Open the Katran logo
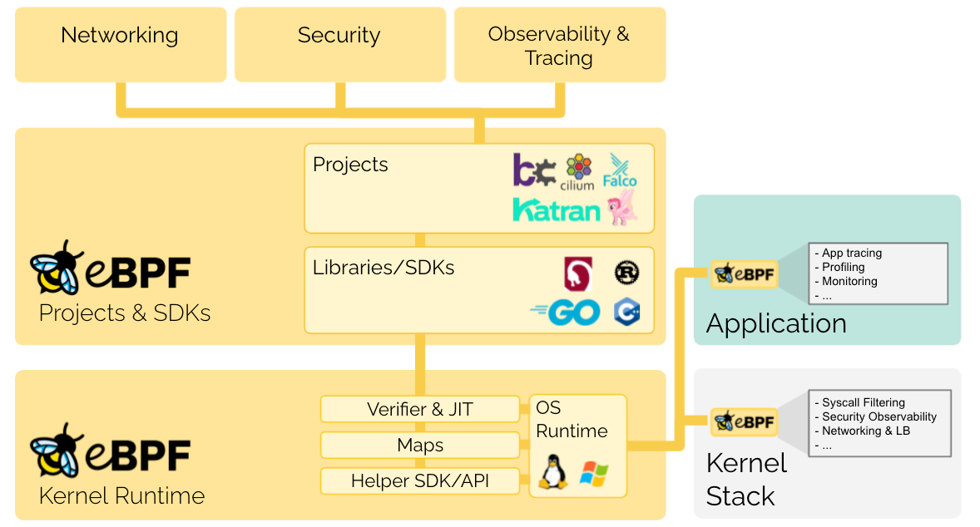Viewport: 980px width, 527px height. [557, 210]
